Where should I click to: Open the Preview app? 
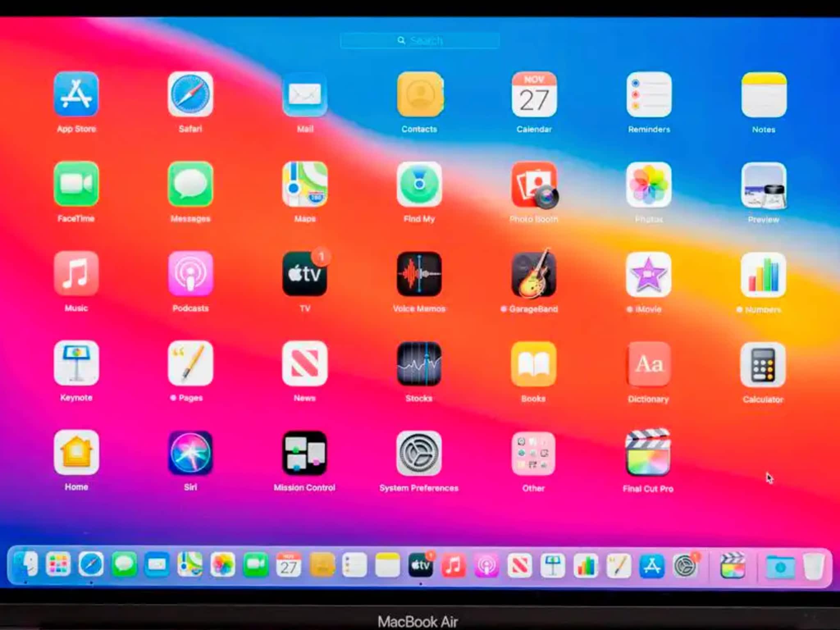[x=764, y=185]
